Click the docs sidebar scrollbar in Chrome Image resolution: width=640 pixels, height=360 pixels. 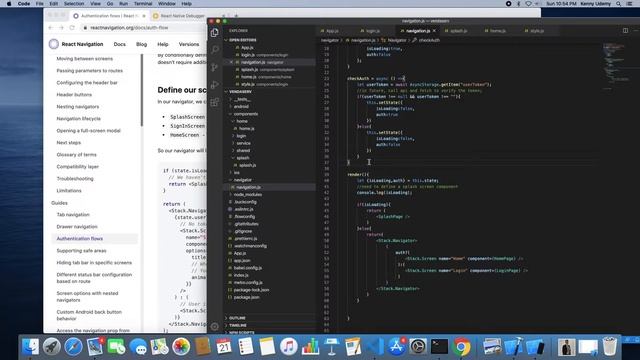pos(142,90)
